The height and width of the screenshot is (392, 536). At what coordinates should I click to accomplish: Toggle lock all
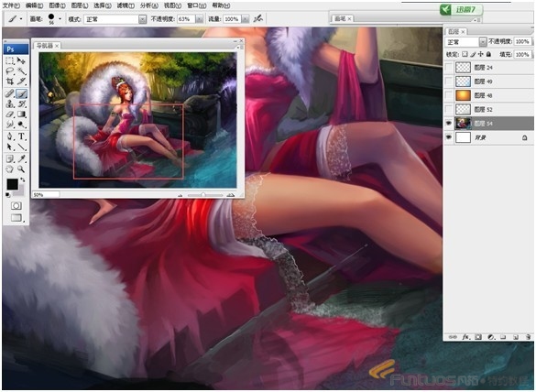(x=489, y=54)
